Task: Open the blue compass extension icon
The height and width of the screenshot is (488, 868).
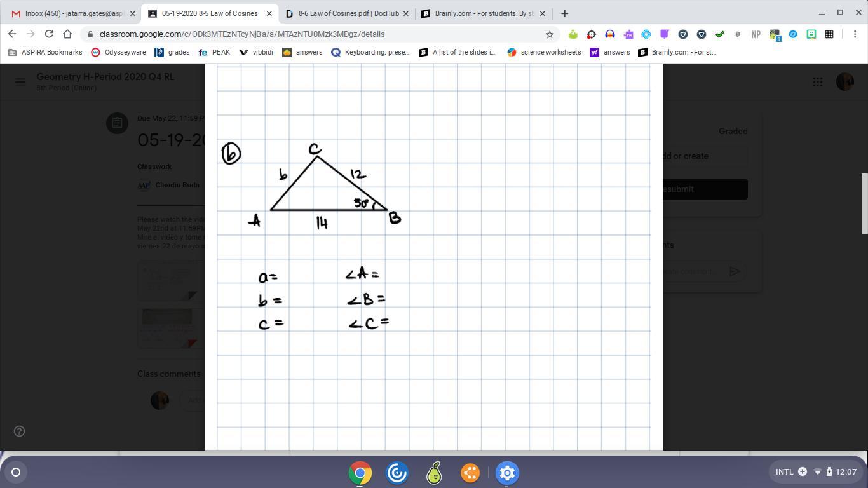Action: click(793, 34)
